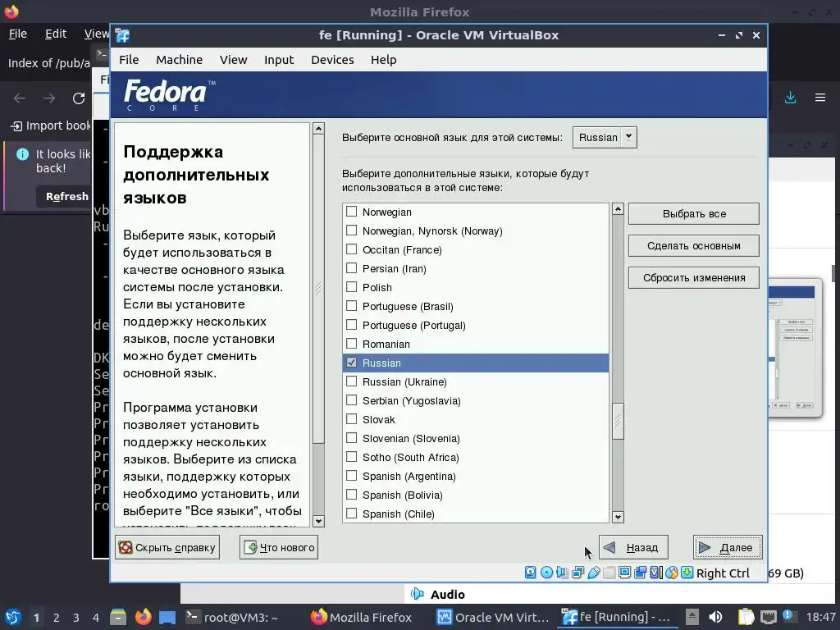This screenshot has height=630, width=840.
Task: Open the VirtualBox Help menu
Action: point(384,60)
